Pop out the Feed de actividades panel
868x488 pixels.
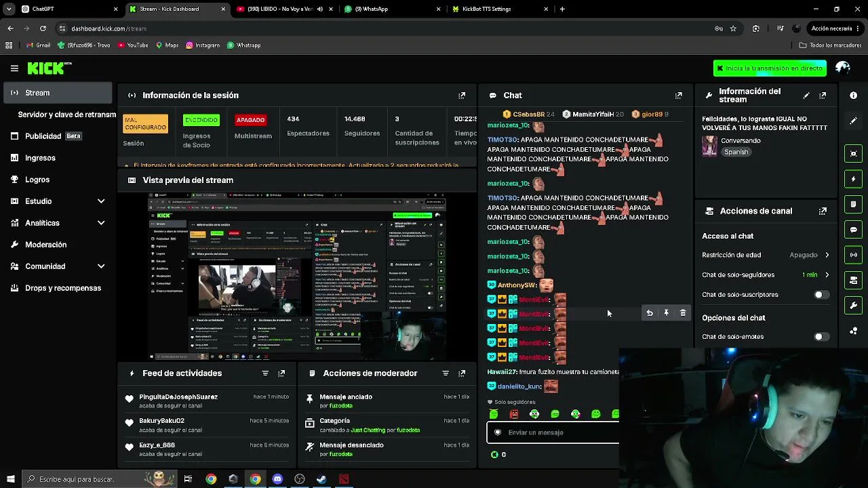pos(281,373)
